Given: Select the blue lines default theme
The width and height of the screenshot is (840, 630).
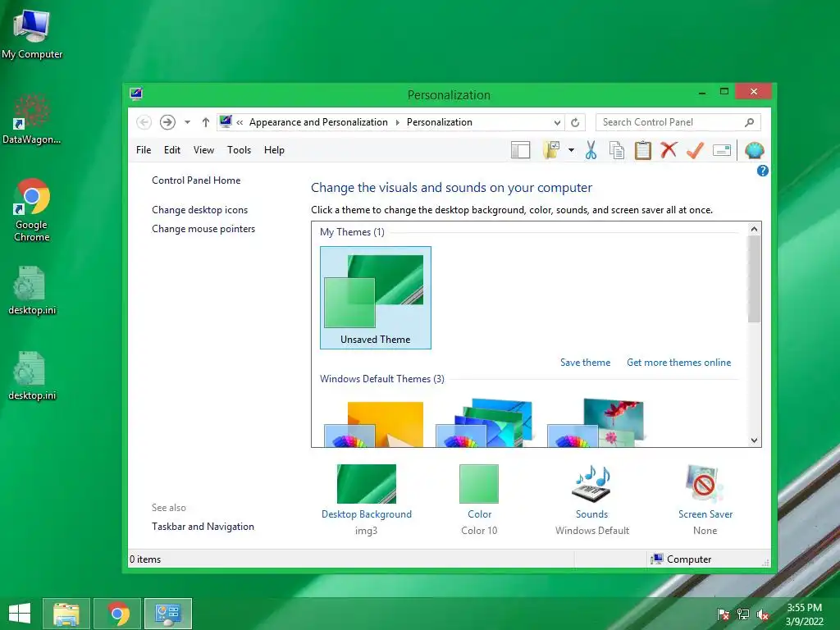Looking at the screenshot, I should coord(484,422).
